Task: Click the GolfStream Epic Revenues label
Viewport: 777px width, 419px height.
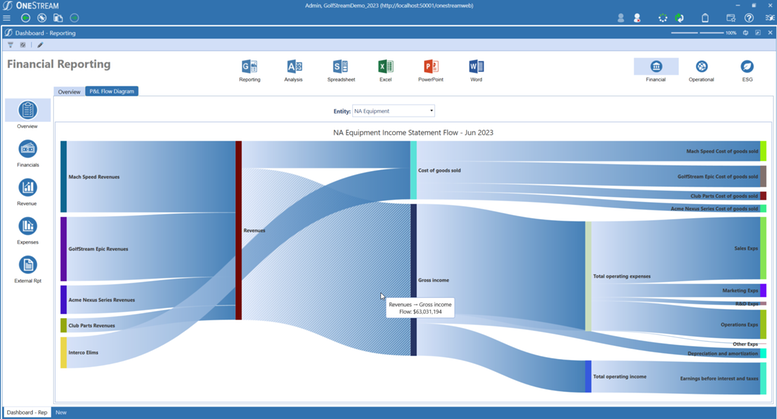Action: (98, 249)
